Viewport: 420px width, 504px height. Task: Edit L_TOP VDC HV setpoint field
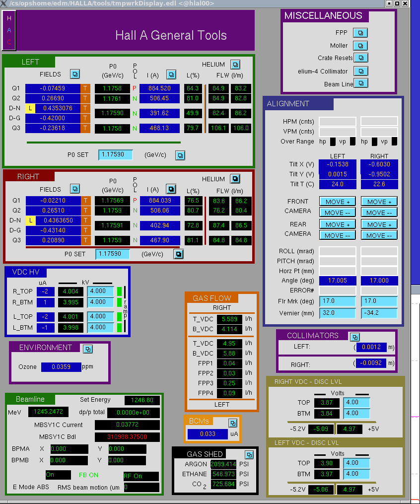pos(100,316)
